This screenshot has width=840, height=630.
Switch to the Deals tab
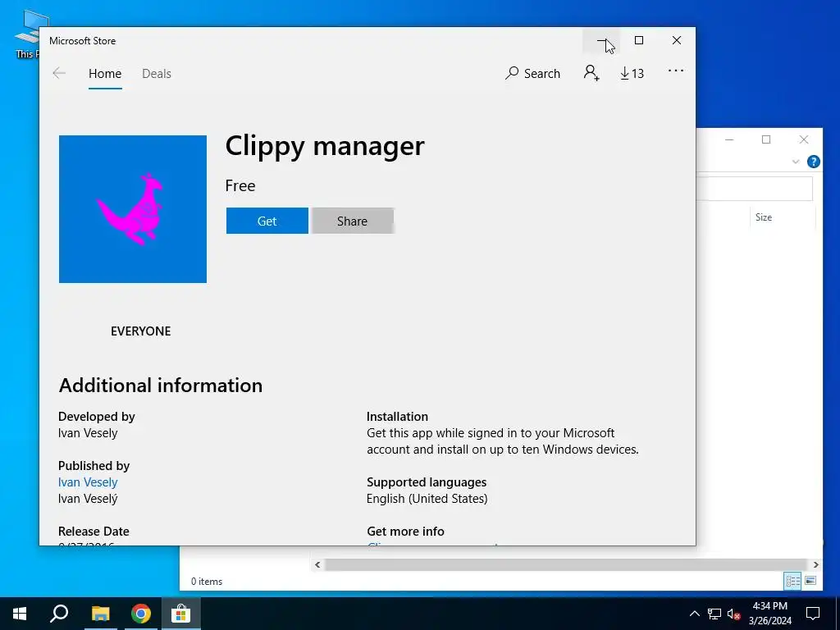click(157, 73)
